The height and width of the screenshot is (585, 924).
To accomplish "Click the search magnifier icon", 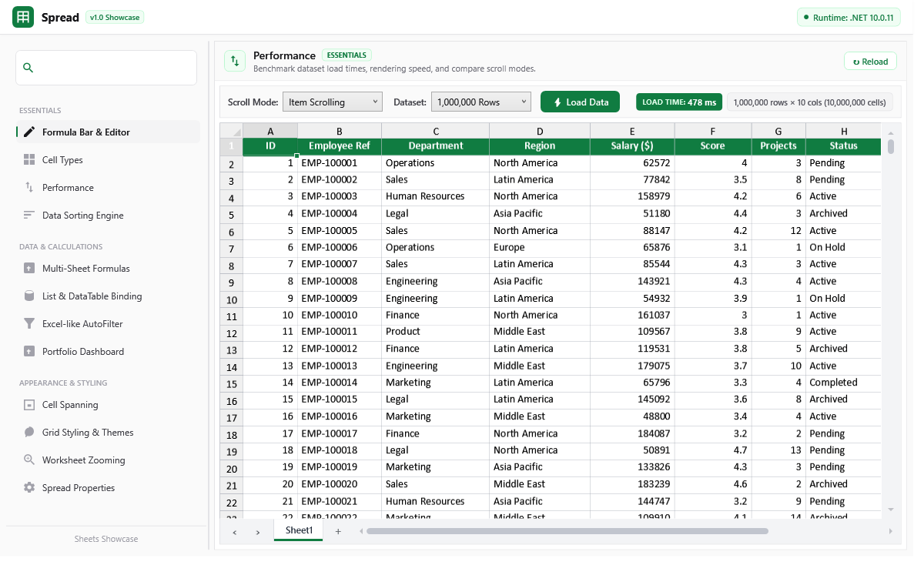I will [28, 68].
